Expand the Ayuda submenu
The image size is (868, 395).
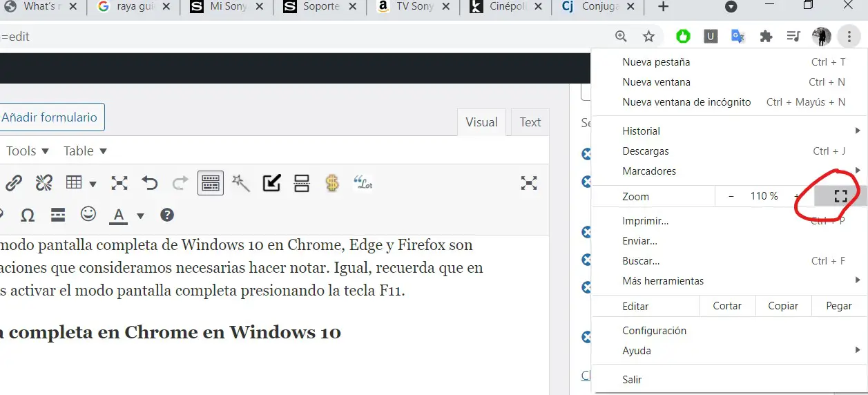pyautogui.click(x=729, y=351)
